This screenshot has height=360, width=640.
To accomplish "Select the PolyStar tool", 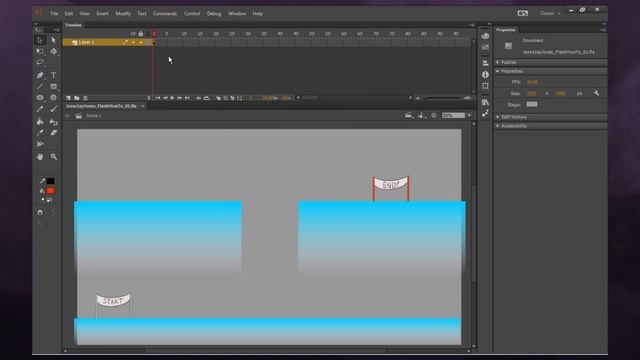I will [53, 98].
